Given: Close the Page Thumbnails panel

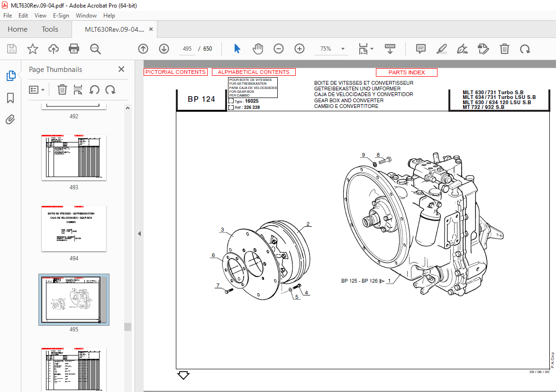Looking at the screenshot, I should point(121,70).
